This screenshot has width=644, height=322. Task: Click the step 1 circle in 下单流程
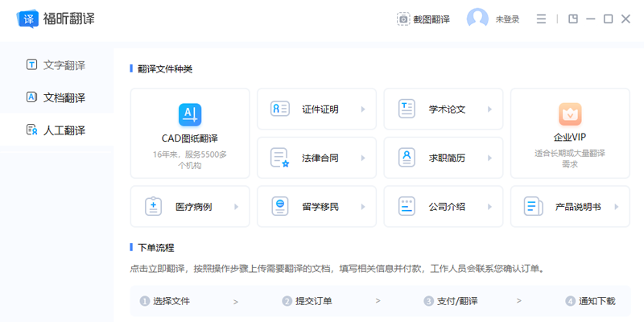144,301
